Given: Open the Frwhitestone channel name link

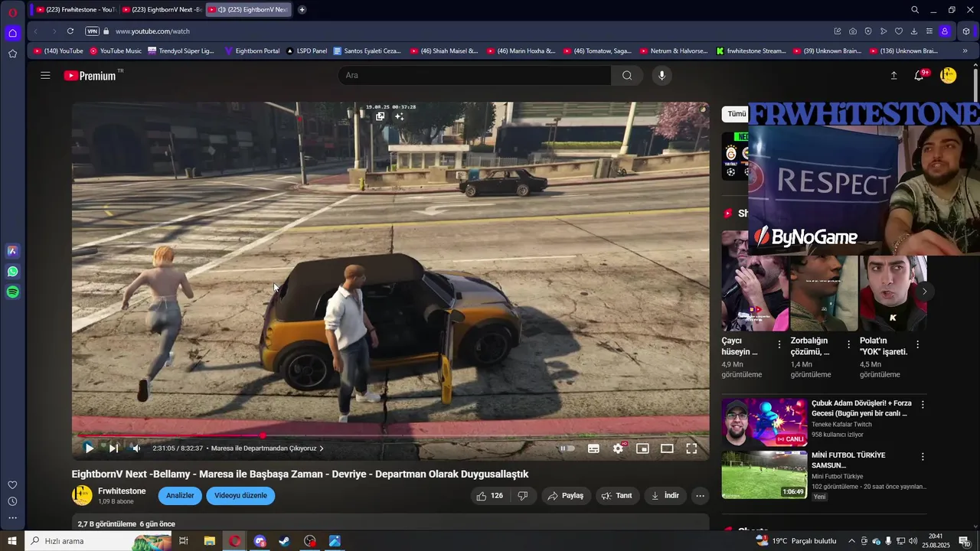Looking at the screenshot, I should tap(122, 491).
